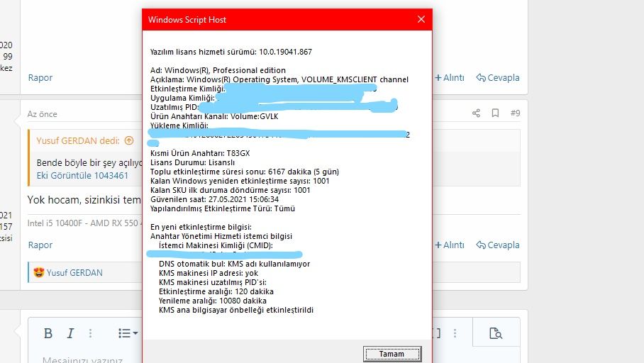Click 'KMS makinesi IP adresi: yok' line
644x363 pixels.
209,273
